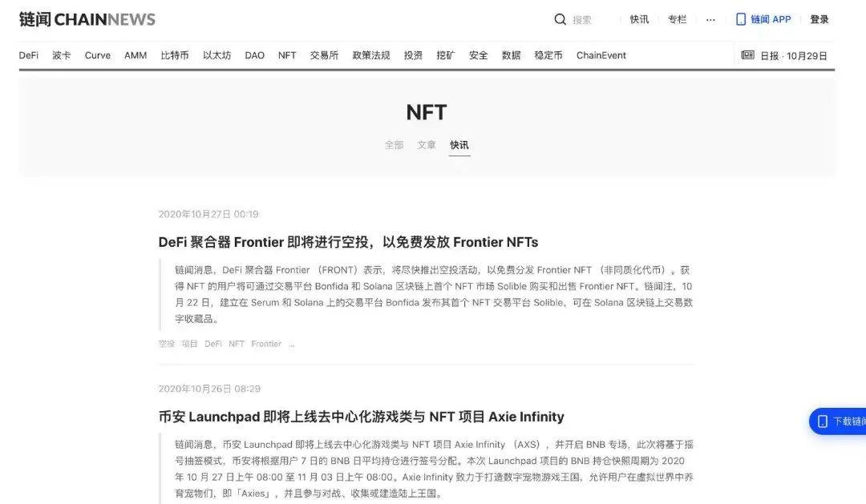The width and height of the screenshot is (866, 504).
Task: Click the large NFT page heading
Action: 427,112
